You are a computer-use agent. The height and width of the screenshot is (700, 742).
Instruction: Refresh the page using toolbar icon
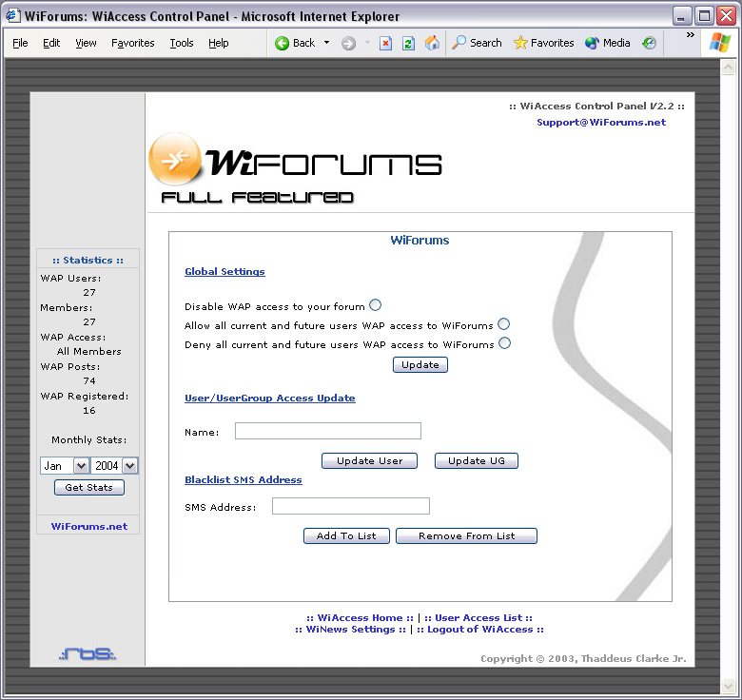408,43
